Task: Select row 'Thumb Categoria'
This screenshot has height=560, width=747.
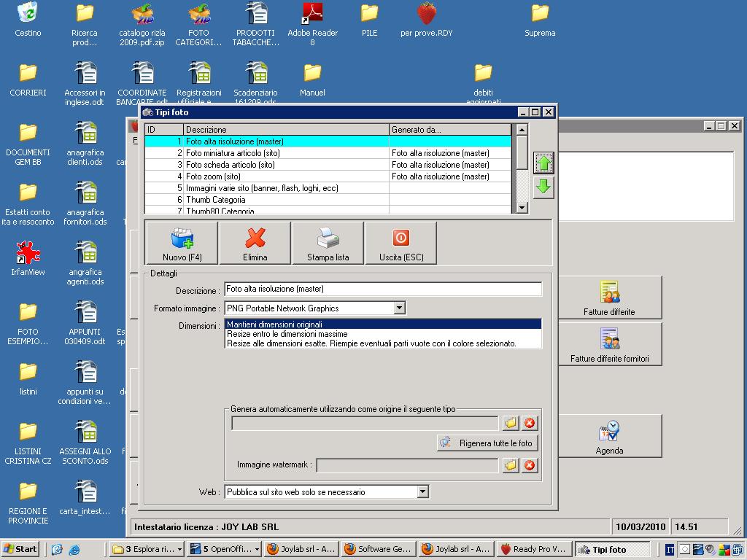Action: click(x=328, y=200)
